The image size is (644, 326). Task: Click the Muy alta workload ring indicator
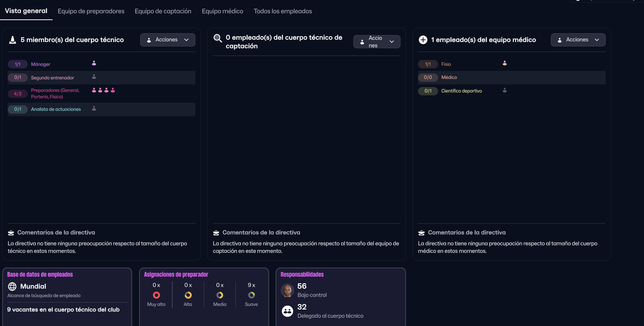(156, 295)
